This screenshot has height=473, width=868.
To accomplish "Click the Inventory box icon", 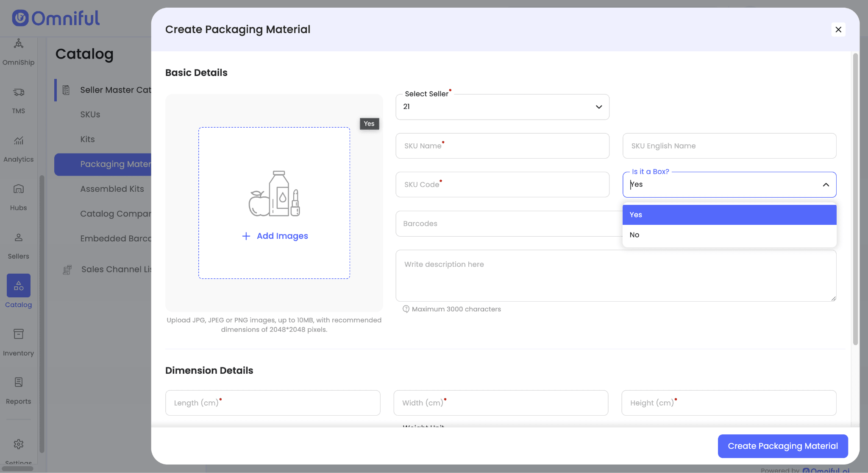I will [x=18, y=334].
